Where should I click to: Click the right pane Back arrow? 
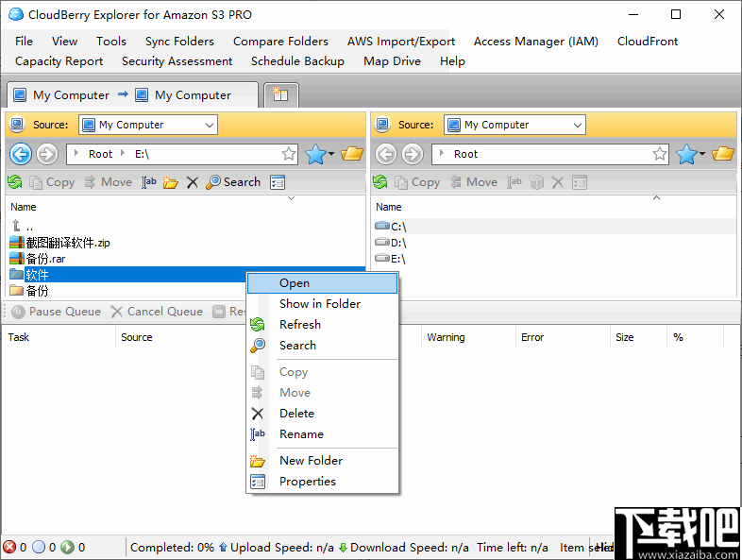(x=386, y=154)
